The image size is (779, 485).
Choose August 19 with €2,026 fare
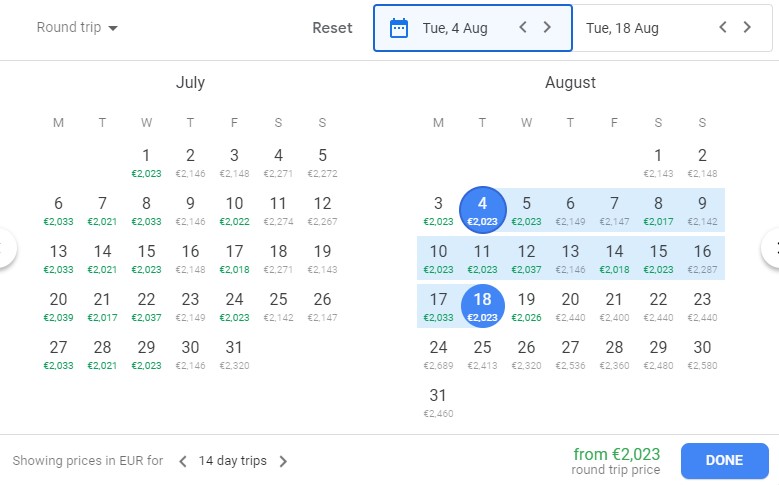(x=526, y=305)
